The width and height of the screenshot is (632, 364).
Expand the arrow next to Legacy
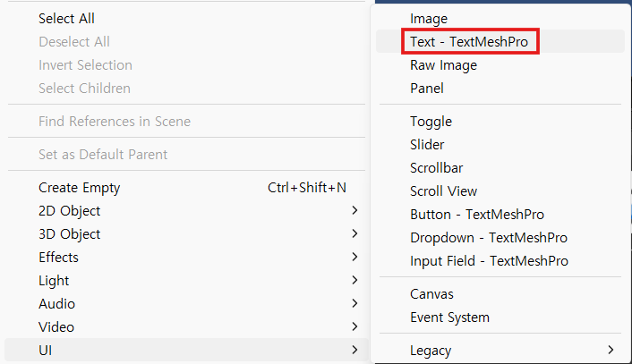point(611,350)
